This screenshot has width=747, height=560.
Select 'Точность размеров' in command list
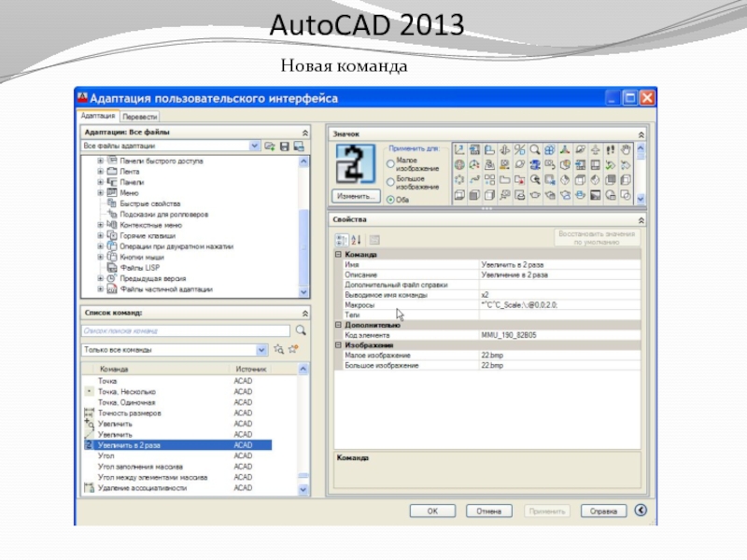pos(130,413)
